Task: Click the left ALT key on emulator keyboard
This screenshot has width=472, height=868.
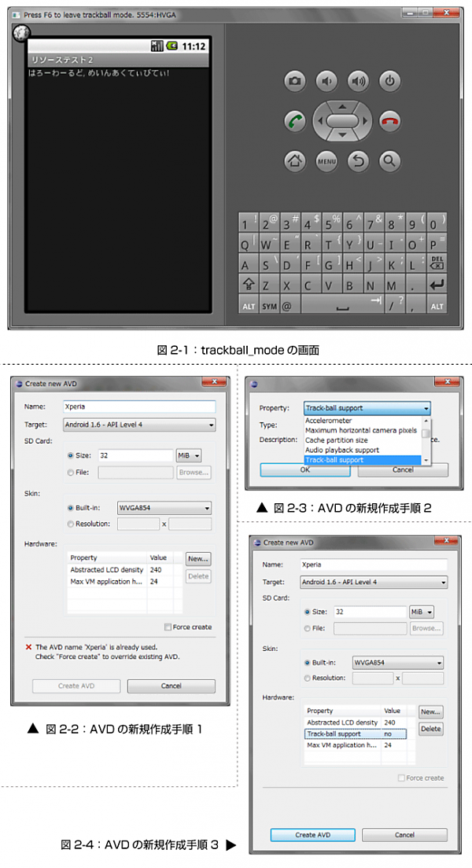Action: point(249,305)
